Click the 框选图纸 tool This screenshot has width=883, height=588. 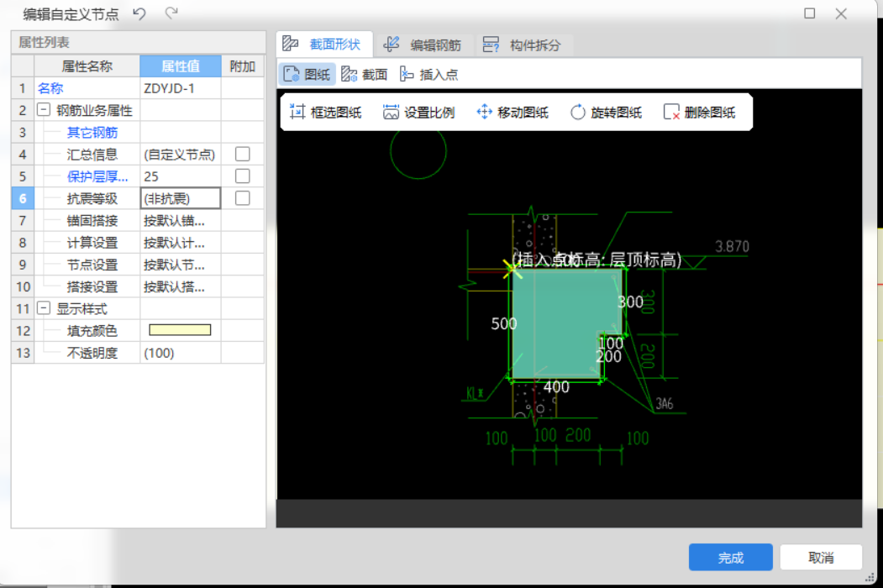click(x=325, y=112)
